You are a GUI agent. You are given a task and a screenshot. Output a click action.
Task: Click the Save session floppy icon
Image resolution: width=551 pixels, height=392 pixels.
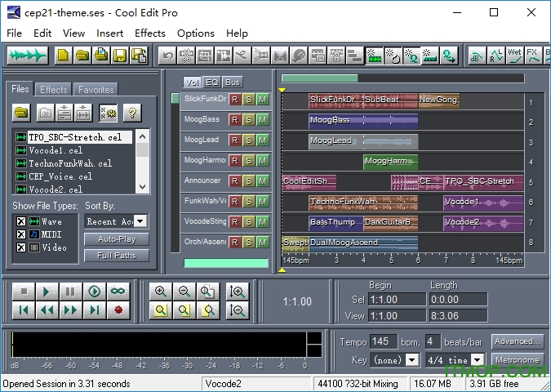pyautogui.click(x=120, y=56)
